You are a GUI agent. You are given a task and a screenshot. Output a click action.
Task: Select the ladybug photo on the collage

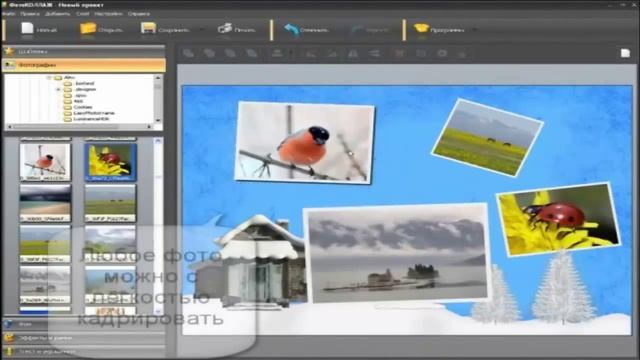pyautogui.click(x=558, y=219)
